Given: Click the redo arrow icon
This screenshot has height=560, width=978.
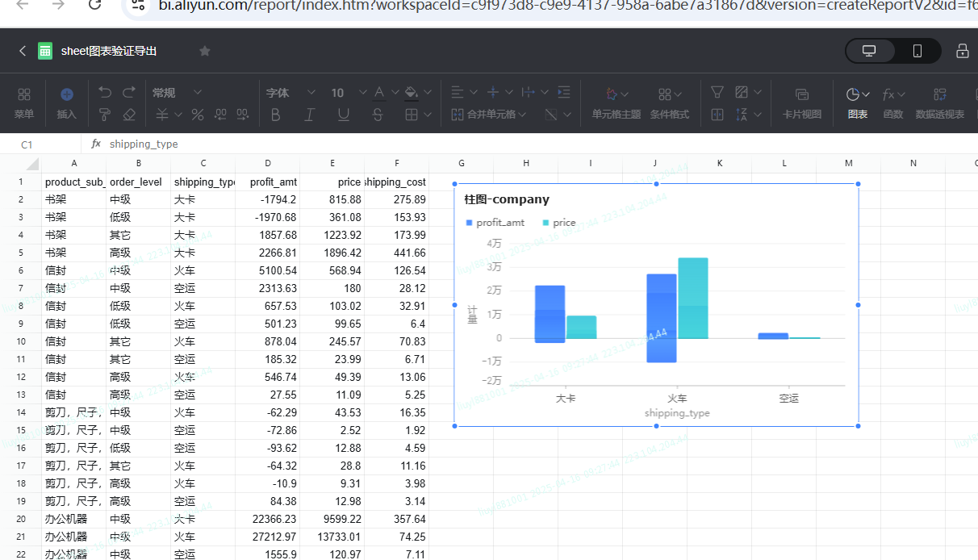Looking at the screenshot, I should click(x=129, y=93).
